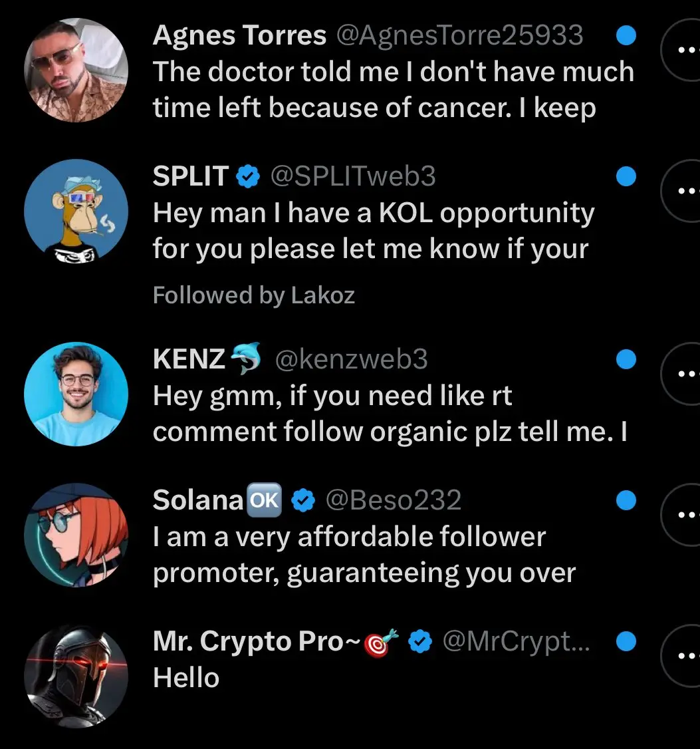Tap unread dot on Mr. Crypto Pro message
This screenshot has height=749, width=700.
626,641
